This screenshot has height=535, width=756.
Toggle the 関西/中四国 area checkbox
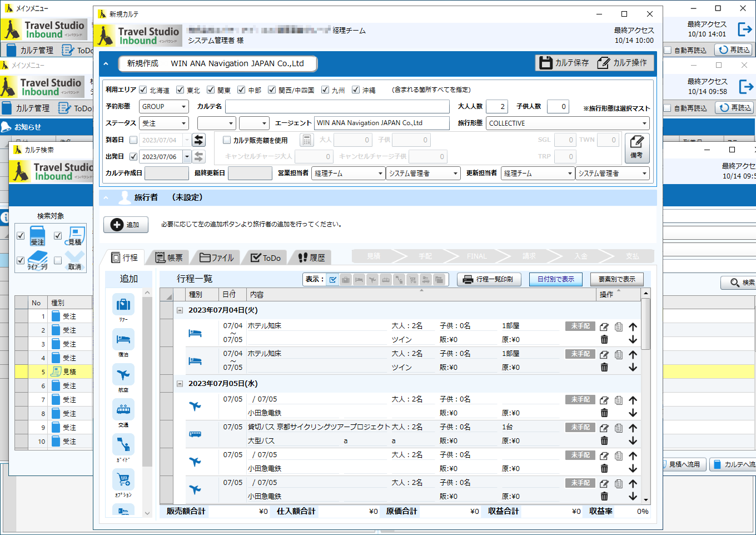[x=272, y=90]
